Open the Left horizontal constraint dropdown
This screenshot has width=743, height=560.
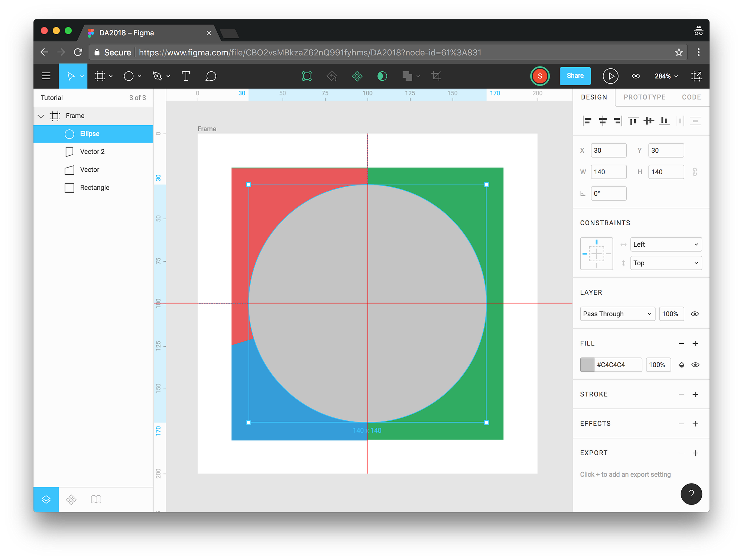coord(666,245)
